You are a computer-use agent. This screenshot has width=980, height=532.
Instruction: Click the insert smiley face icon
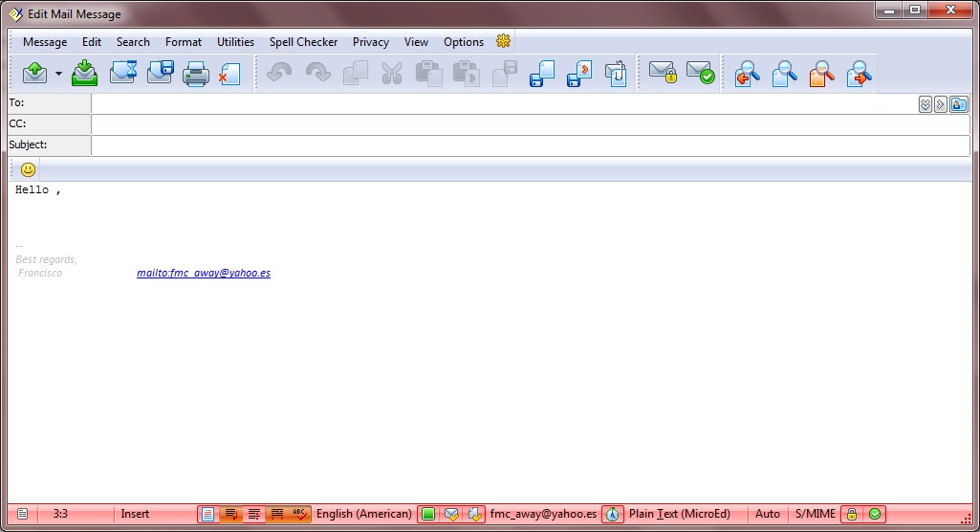coord(28,169)
